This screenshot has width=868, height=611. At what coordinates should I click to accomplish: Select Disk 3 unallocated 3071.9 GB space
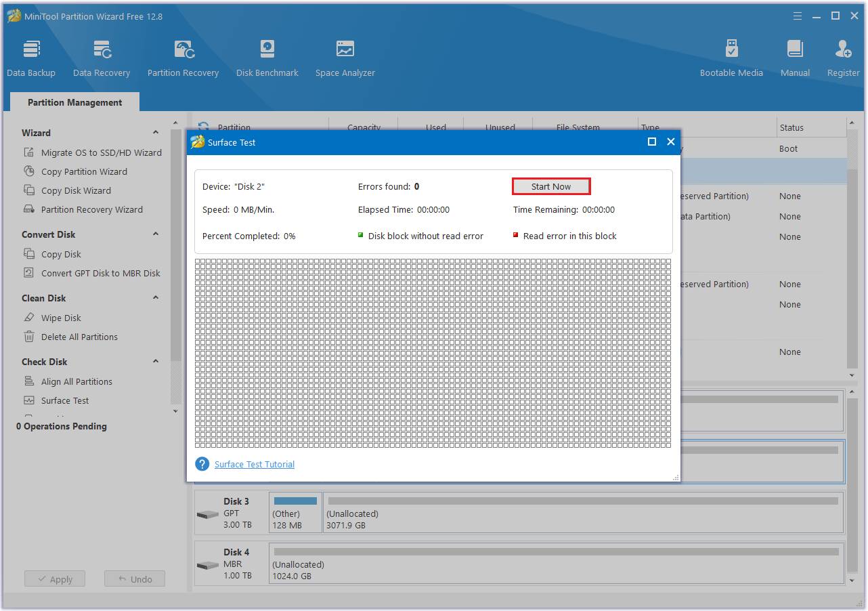coord(583,513)
